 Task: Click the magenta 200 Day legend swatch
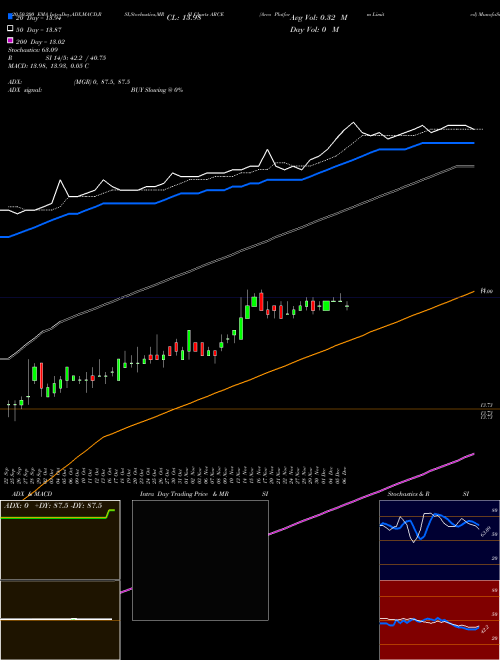point(11,40)
